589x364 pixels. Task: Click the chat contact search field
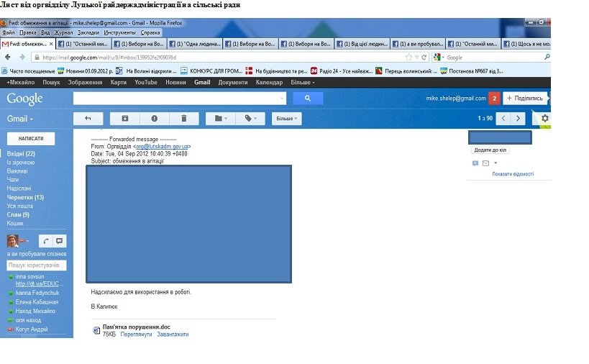(37, 266)
